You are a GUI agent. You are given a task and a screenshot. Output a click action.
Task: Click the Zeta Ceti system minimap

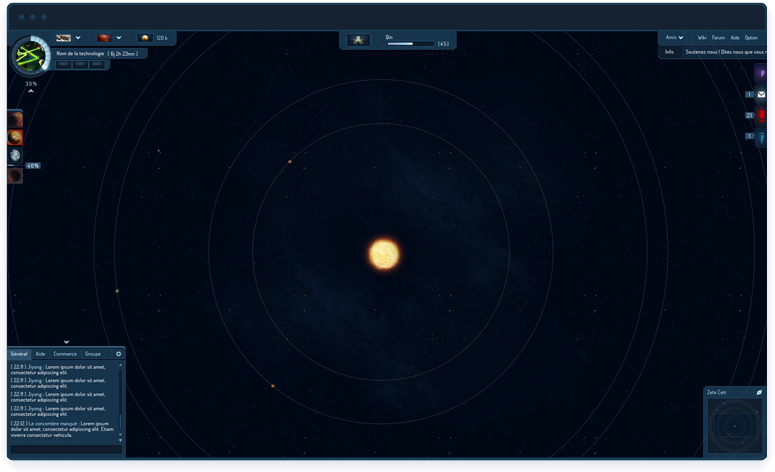coord(735,426)
